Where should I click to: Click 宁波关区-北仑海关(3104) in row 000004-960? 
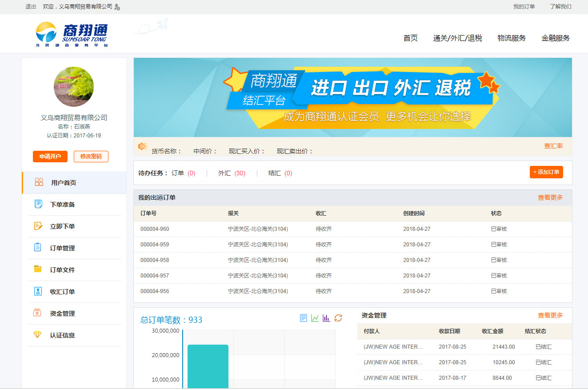[258, 229]
